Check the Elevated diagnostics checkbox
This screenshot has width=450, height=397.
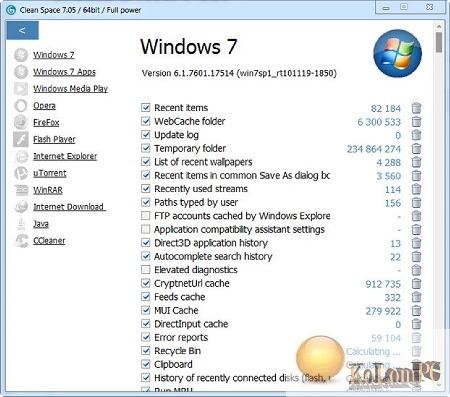point(146,269)
